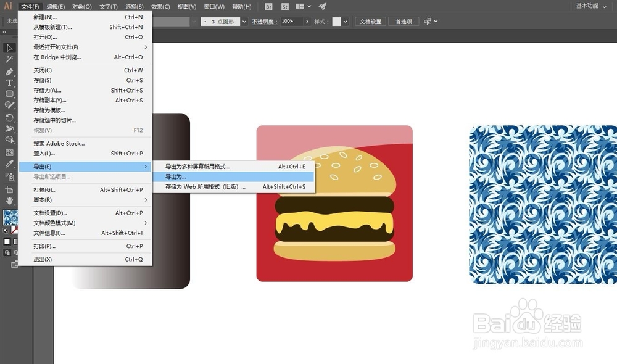Click the blue swirl pattern square
617x364 pixels.
point(543,205)
